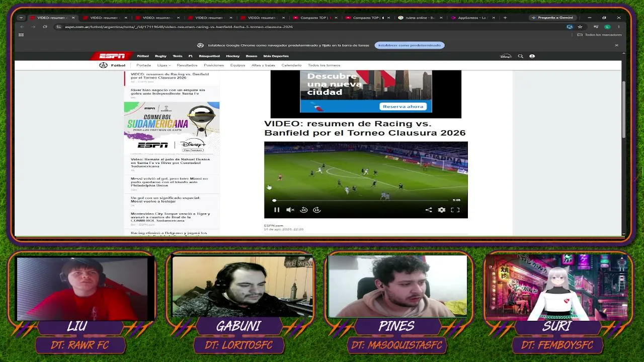Go to Portada in the Fútbol subnav
Screen dimensions: 644x362
point(143,65)
